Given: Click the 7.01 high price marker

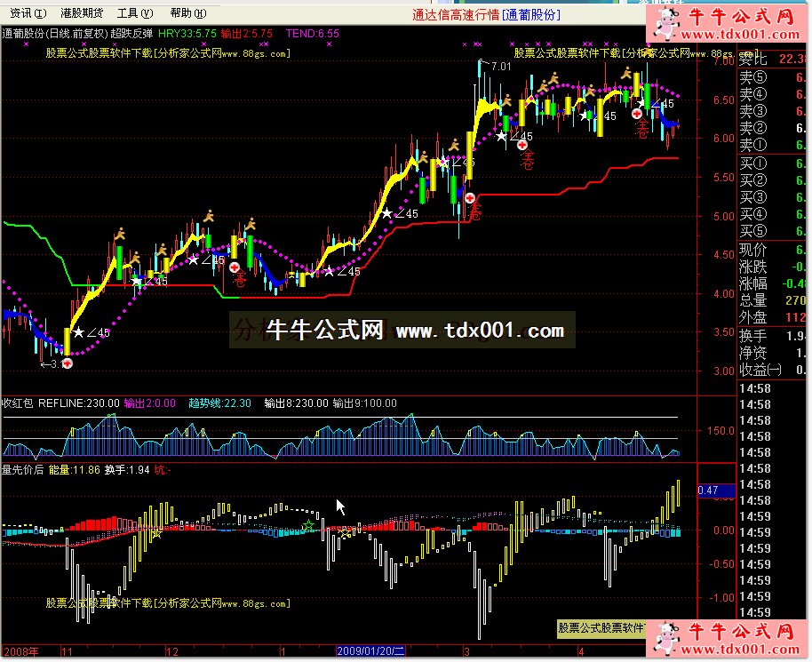Looking at the screenshot, I should pos(501,67).
